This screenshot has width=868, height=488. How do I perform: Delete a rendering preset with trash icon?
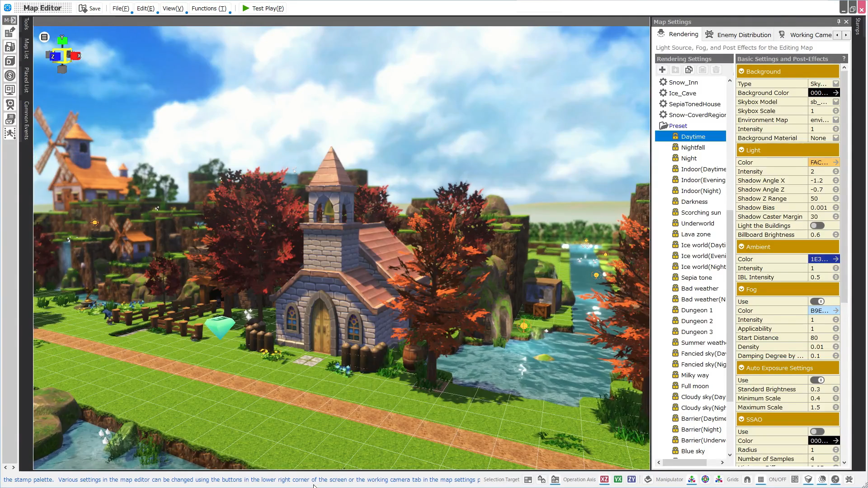[716, 70]
